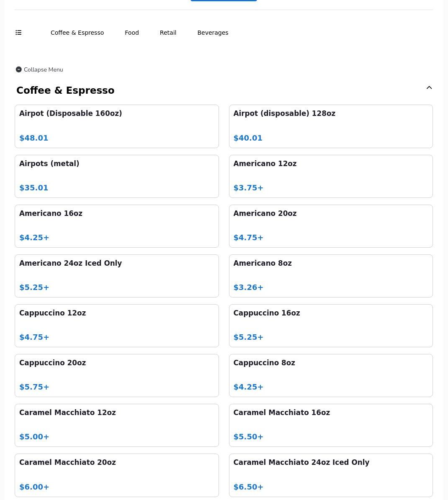Click the Coffee & Espresso section heading
Image resolution: width=448 pixels, height=500 pixels.
click(x=65, y=90)
